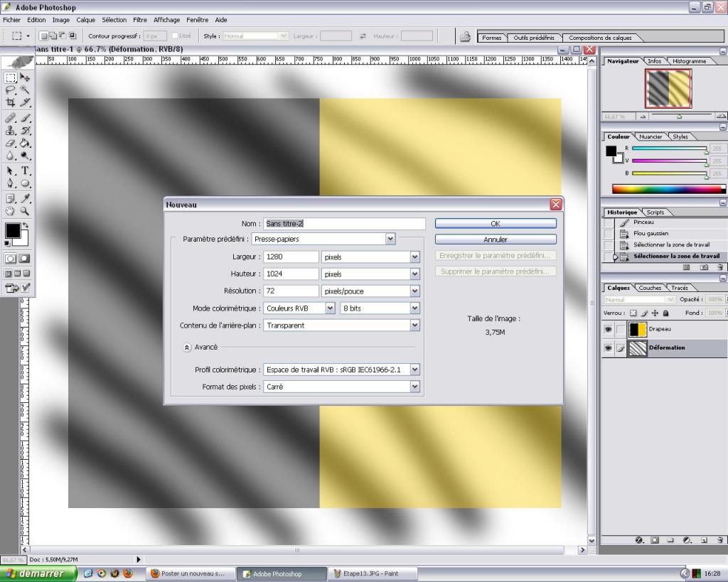The image size is (728, 582).
Task: Select the History Brush tool
Action: pos(25,131)
